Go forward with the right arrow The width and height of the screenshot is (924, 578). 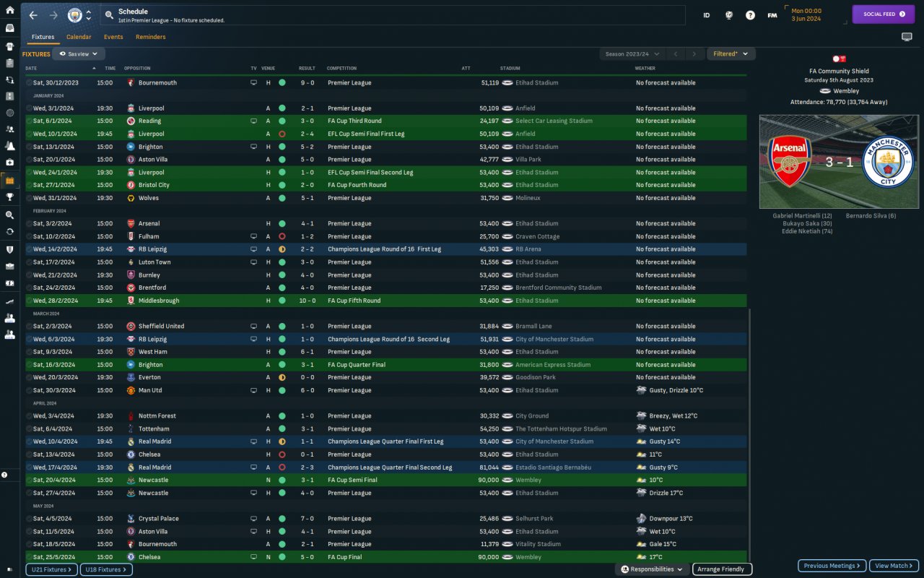tap(53, 15)
